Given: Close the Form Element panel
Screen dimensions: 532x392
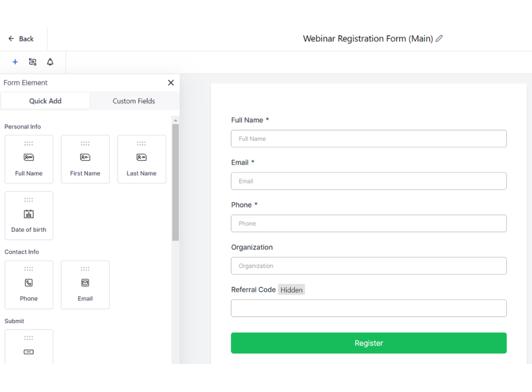Looking at the screenshot, I should coord(171,83).
